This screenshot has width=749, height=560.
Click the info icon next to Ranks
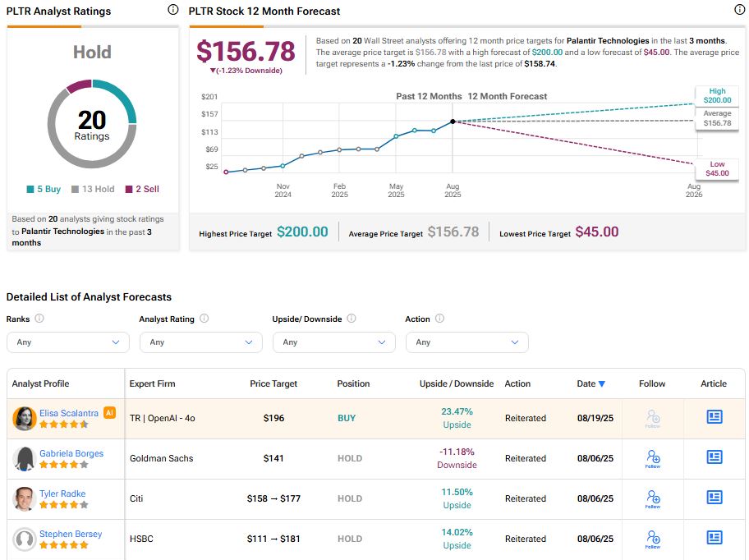click(39, 318)
